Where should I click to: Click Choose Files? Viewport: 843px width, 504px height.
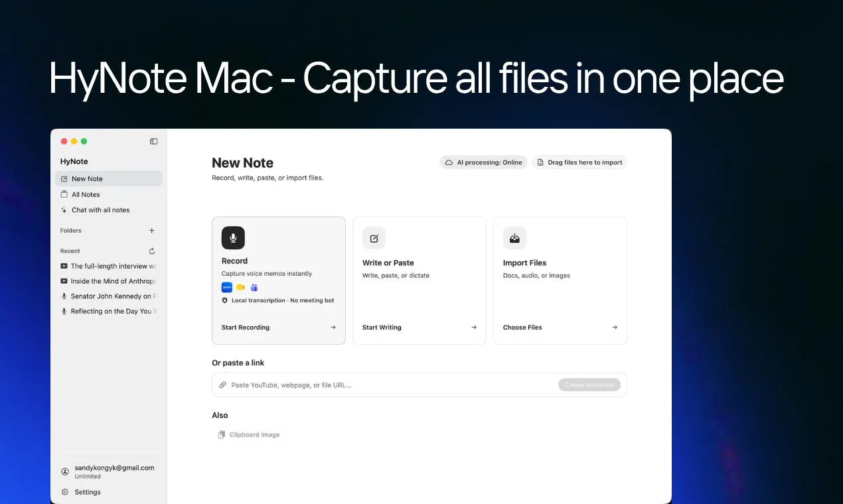[x=522, y=327]
